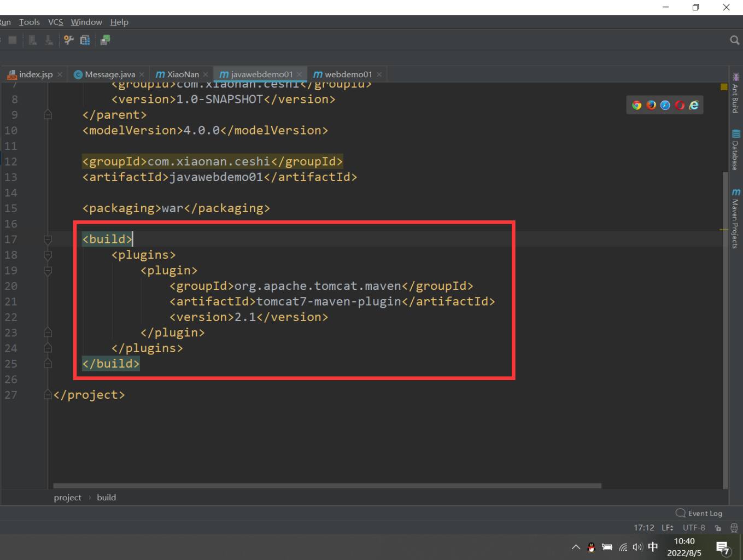Open the UTF-8 encoding selector
This screenshot has width=743, height=560.
point(694,528)
